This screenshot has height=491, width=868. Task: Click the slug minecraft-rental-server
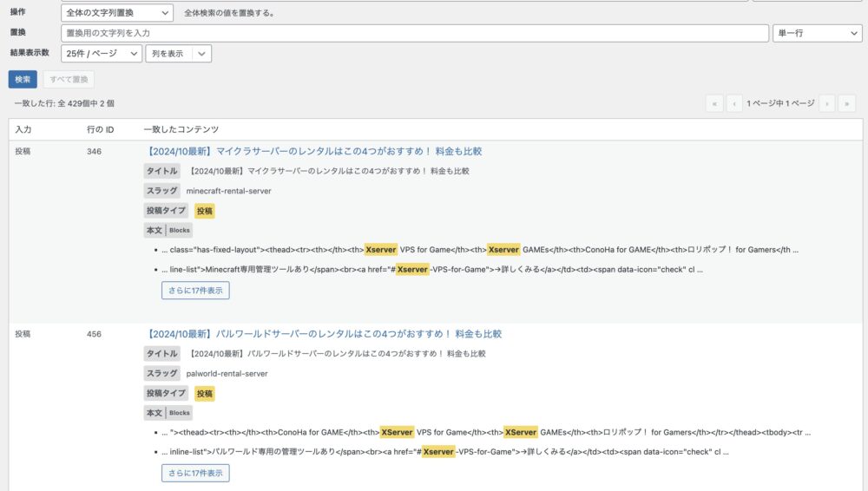pyautogui.click(x=228, y=191)
